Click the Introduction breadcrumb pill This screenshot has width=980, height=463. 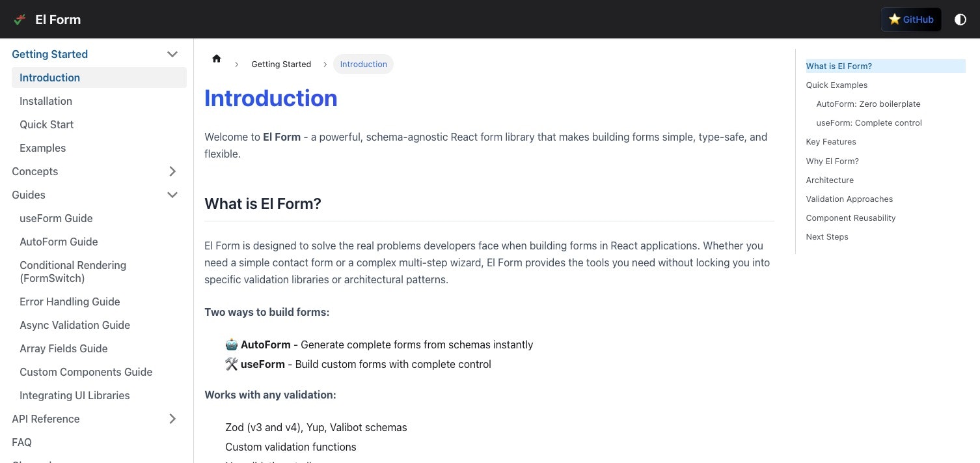tap(363, 64)
